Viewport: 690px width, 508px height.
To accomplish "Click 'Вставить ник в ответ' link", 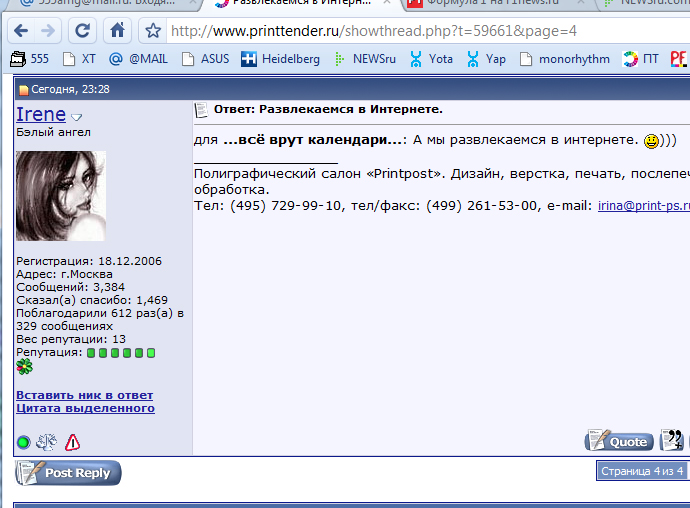I will [x=84, y=395].
